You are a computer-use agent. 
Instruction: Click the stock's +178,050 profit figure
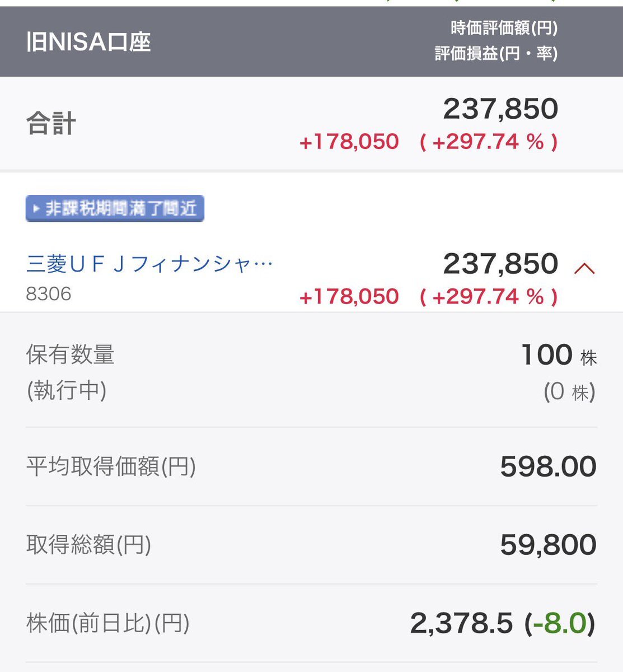point(349,297)
